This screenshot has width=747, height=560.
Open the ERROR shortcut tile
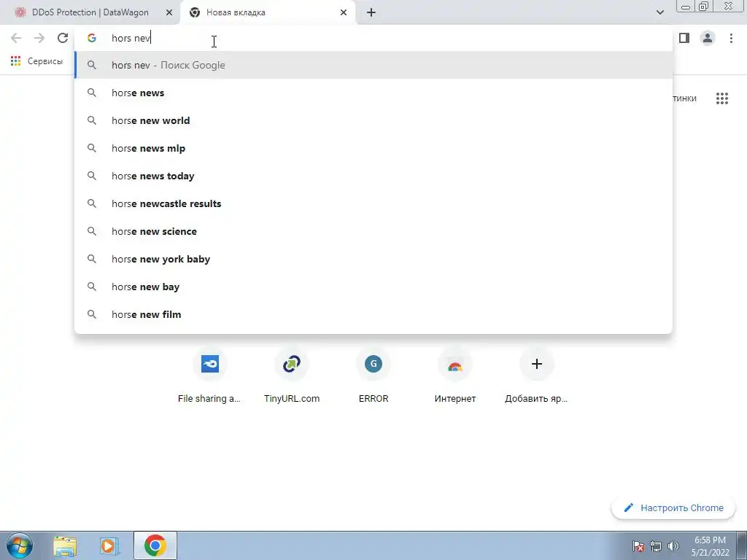pyautogui.click(x=373, y=376)
